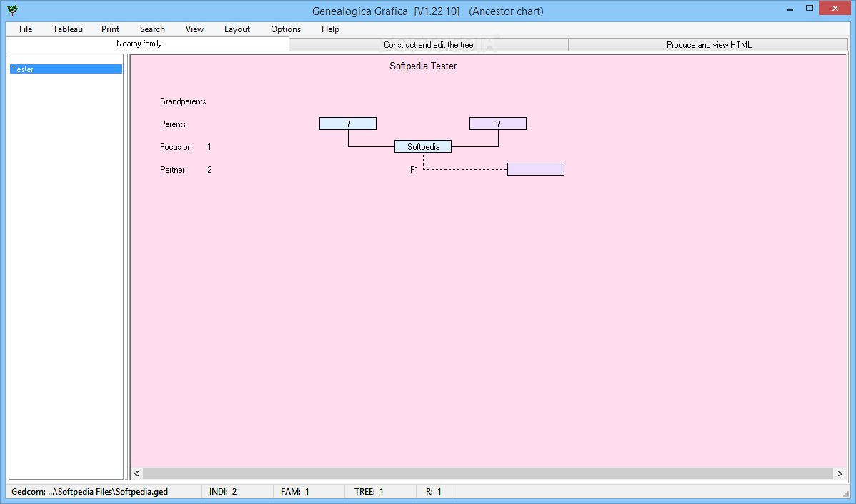Viewport: 856px width, 504px height.
Task: Open the Print menu
Action: tap(110, 29)
